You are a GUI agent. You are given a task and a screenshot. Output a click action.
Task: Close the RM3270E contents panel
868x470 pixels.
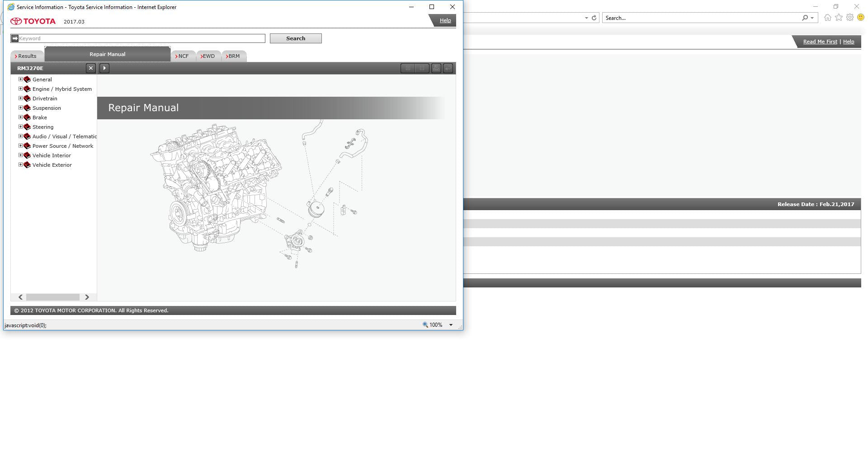[x=91, y=68]
